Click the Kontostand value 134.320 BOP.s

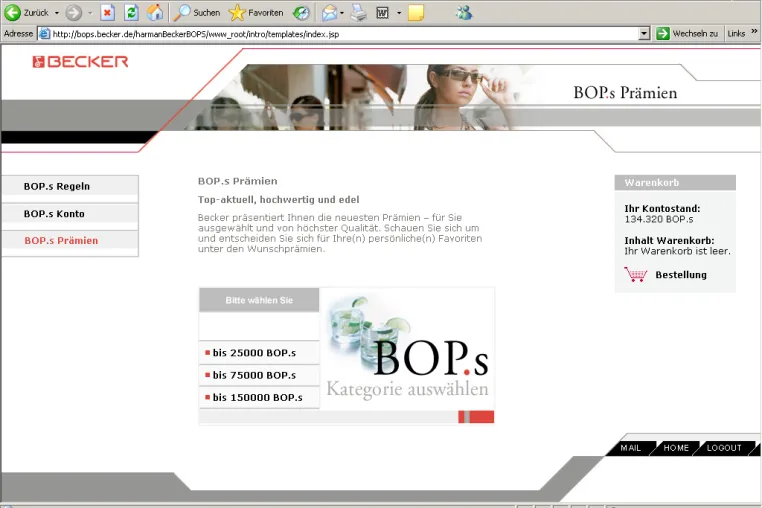pyautogui.click(x=659, y=219)
